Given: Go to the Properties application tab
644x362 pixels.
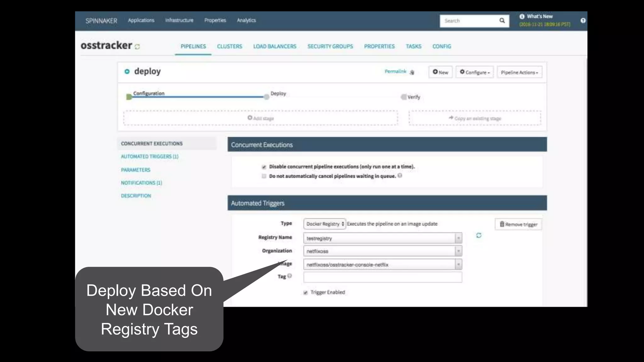Looking at the screenshot, I should click(379, 47).
